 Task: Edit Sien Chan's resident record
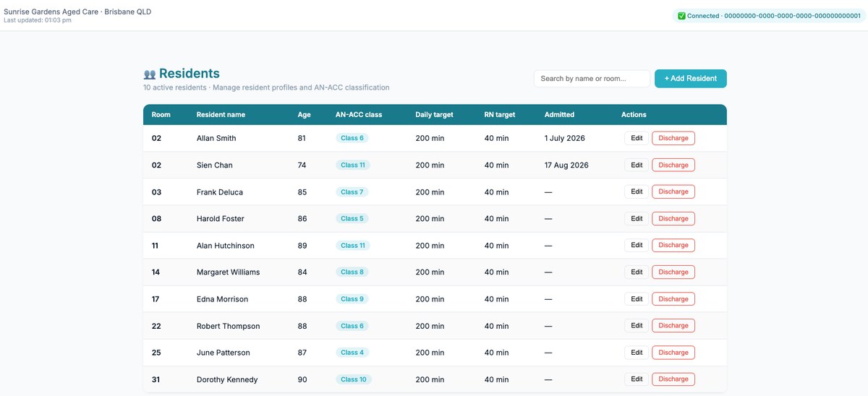click(637, 165)
